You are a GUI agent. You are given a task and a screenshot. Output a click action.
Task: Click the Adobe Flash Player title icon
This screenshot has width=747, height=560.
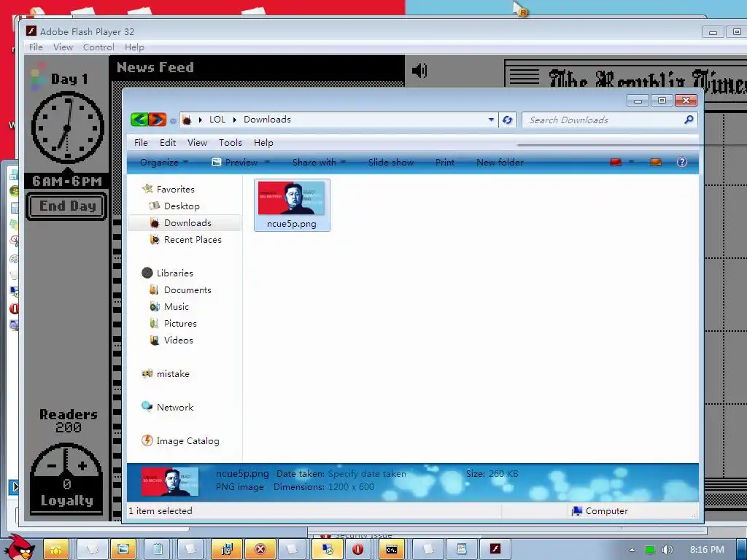click(x=31, y=31)
